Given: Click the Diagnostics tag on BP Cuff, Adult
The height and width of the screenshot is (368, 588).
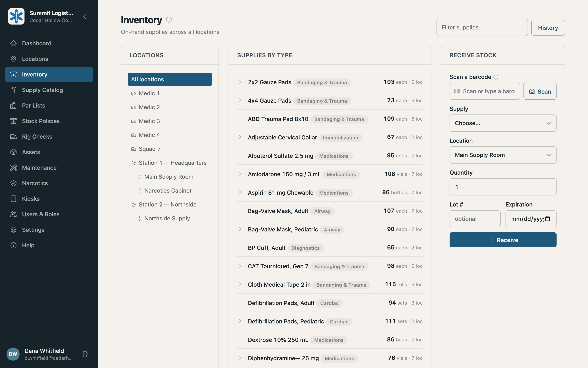Looking at the screenshot, I should point(305,248).
